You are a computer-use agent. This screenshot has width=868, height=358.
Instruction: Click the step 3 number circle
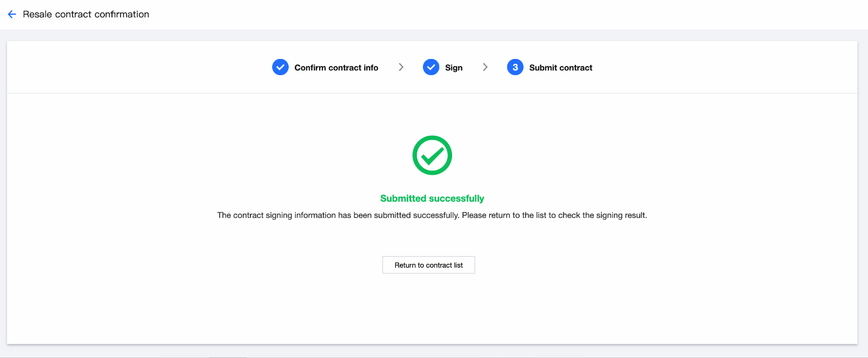click(x=515, y=67)
